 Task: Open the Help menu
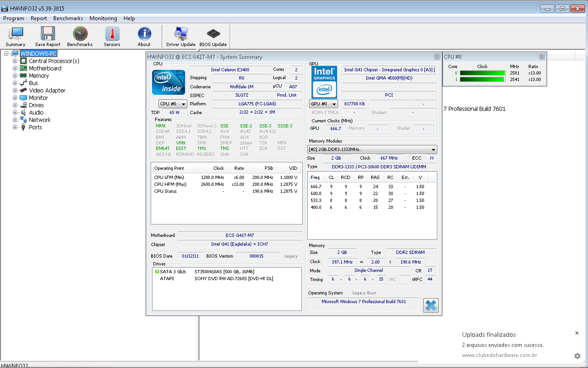[x=129, y=18]
